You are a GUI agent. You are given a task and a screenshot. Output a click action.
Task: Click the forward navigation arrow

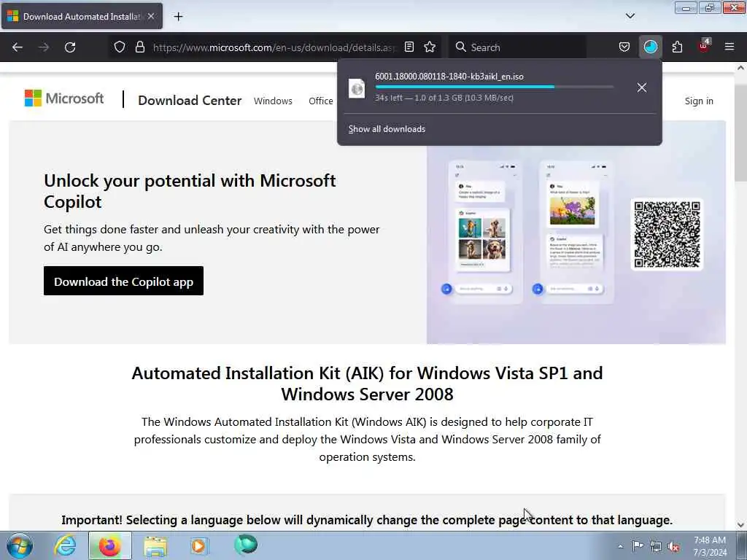(44, 47)
